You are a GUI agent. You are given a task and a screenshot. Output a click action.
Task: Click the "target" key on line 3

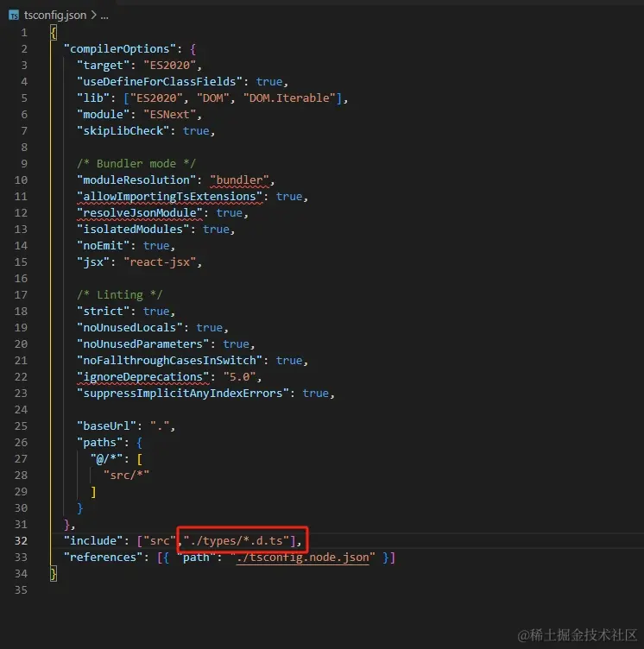coord(103,66)
